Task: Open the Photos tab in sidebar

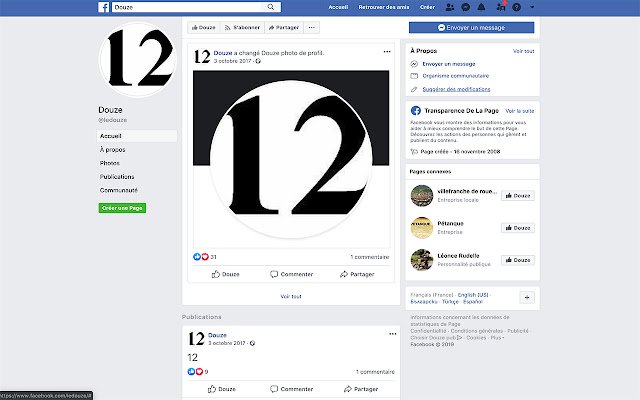Action: tap(110, 163)
